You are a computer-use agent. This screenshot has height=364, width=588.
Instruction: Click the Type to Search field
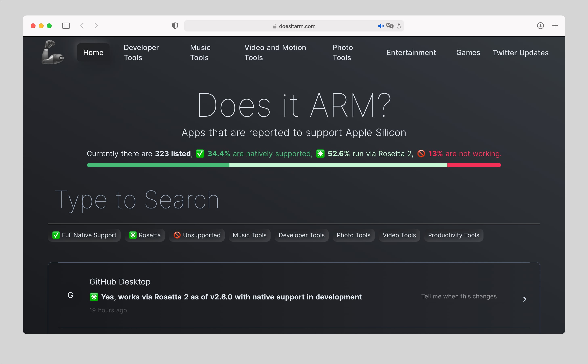pyautogui.click(x=294, y=200)
